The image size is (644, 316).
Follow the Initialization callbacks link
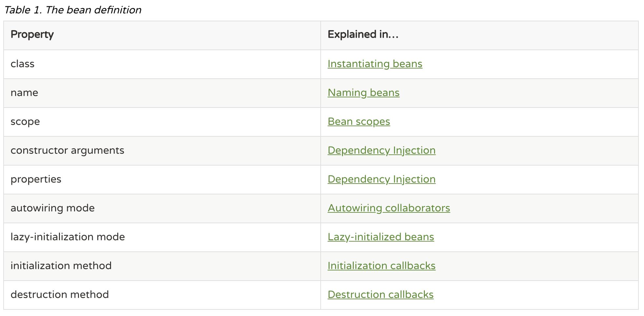tap(381, 266)
